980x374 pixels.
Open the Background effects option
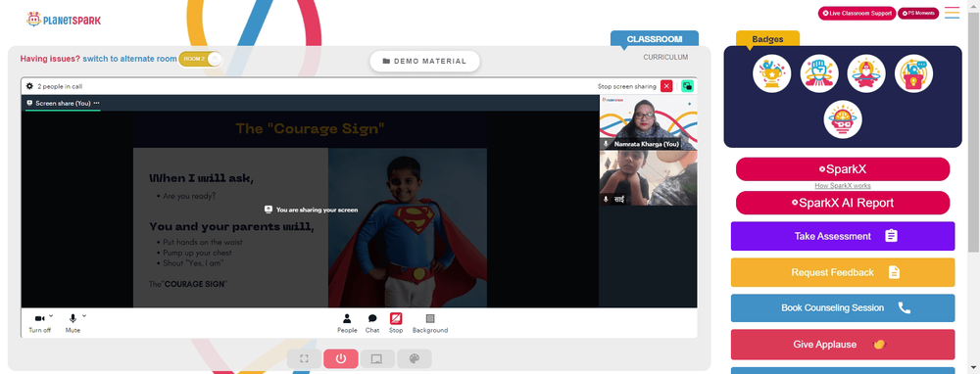coord(430,323)
